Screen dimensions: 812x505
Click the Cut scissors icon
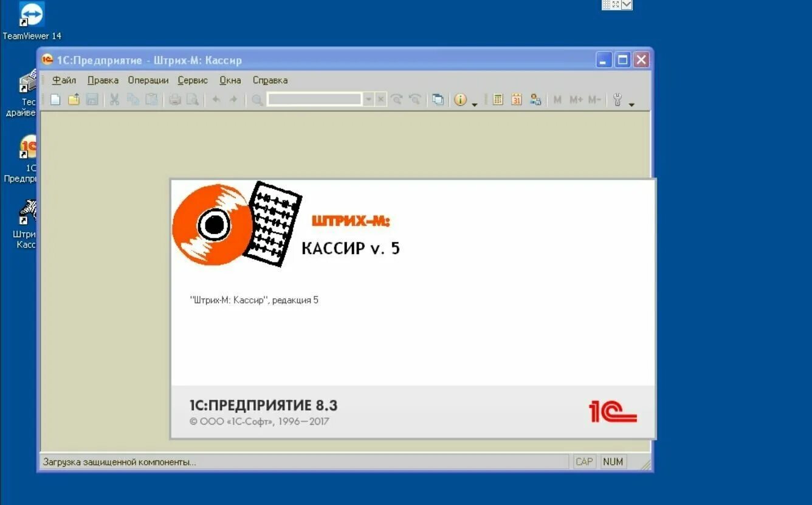point(114,100)
